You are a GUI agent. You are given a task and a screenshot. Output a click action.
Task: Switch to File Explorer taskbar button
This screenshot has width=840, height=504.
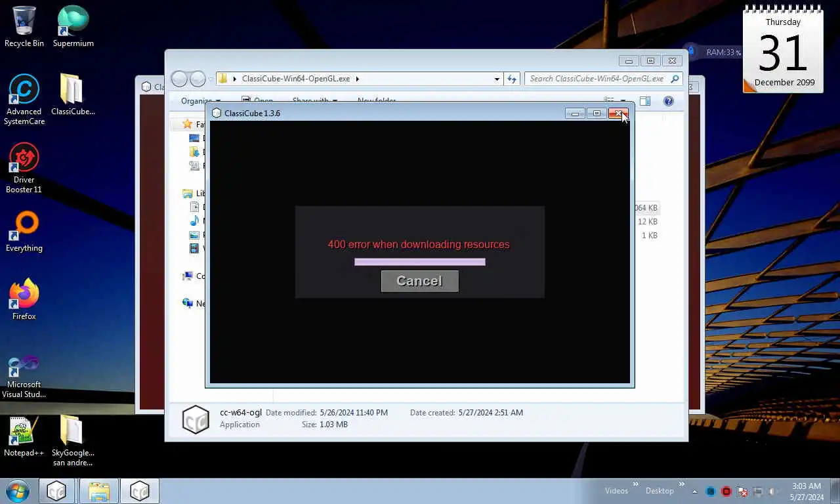98,491
